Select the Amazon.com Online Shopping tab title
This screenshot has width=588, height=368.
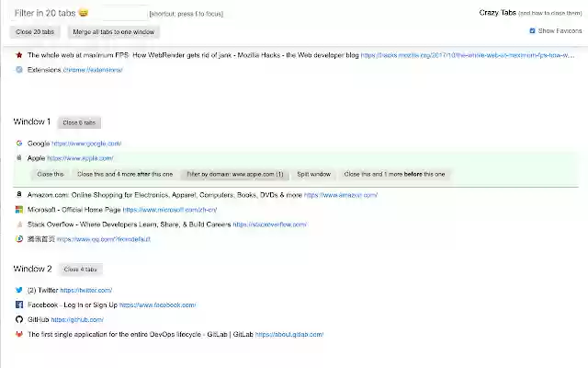(164, 195)
